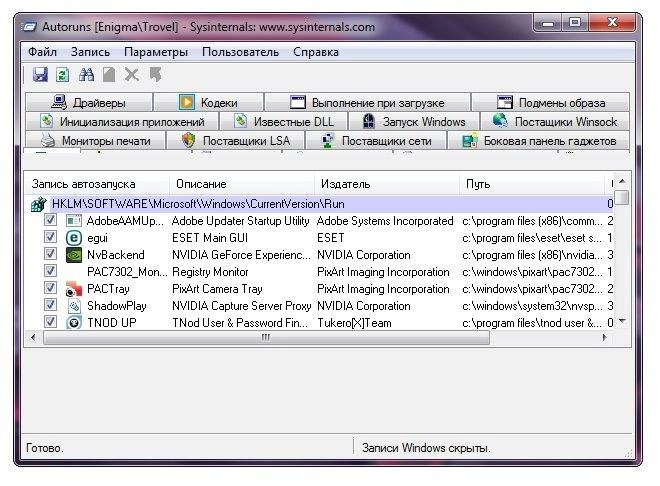Image resolution: width=660 pixels, height=486 pixels.
Task: Select the 'PixArt Camera Tray' description cell
Action: pos(217,289)
